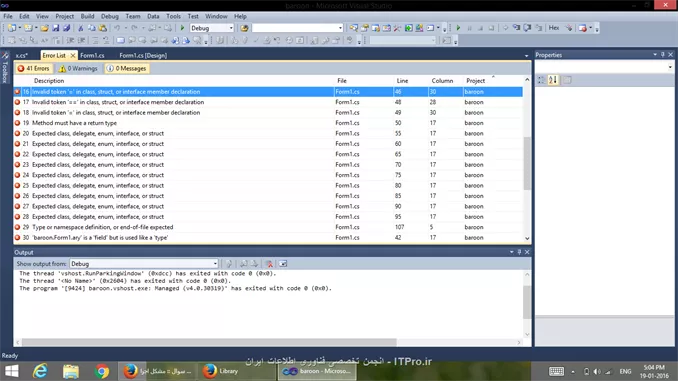
Task: Sort errors by Project column header
Action: pos(475,81)
